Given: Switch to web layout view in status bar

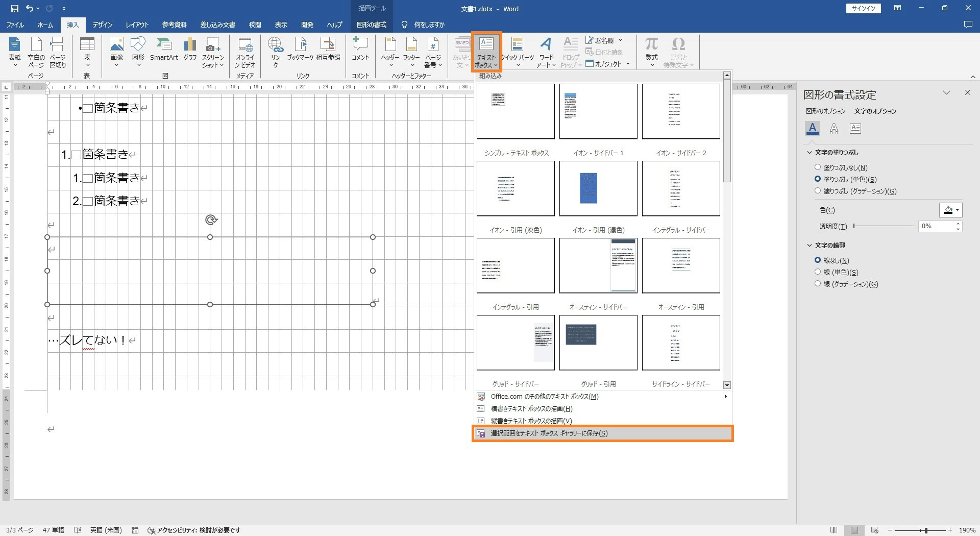Looking at the screenshot, I should coord(875,530).
